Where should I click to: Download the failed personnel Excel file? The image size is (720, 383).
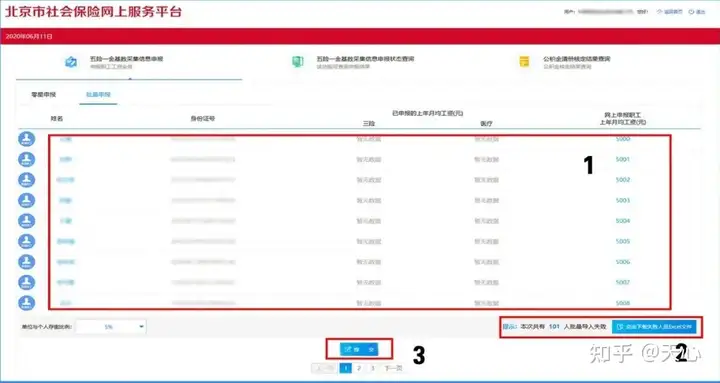point(654,327)
